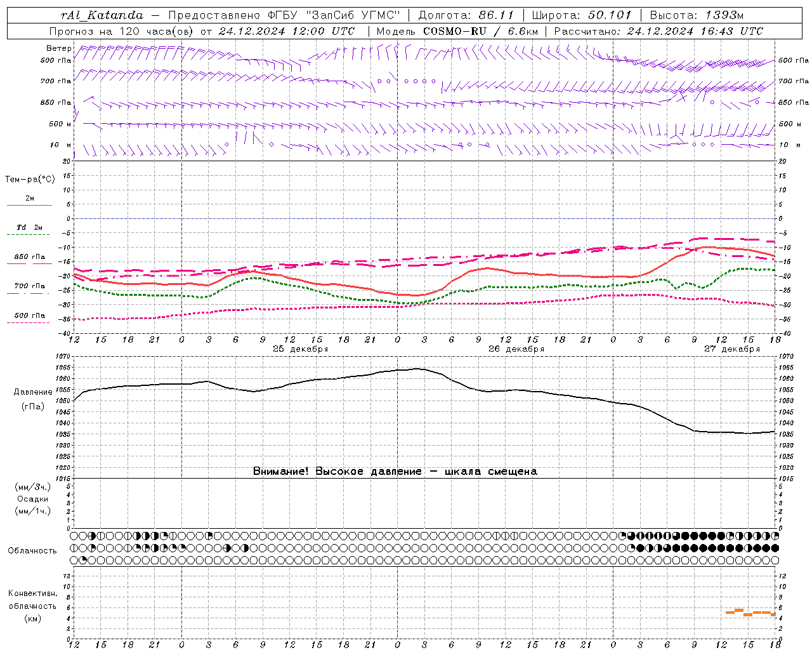Image resolution: width=812 pixels, height=650 pixels.
Task: Click the station name rAl_Katanda
Action: pyautogui.click(x=102, y=15)
